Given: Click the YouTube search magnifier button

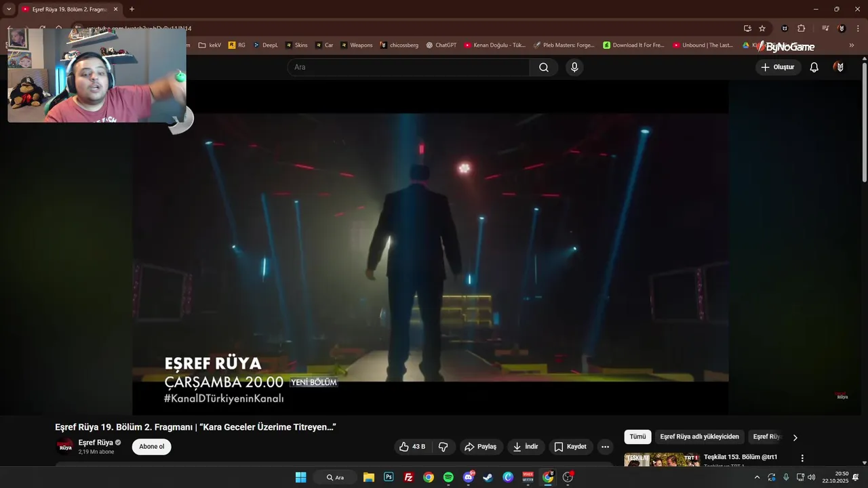Looking at the screenshot, I should pyautogui.click(x=544, y=67).
